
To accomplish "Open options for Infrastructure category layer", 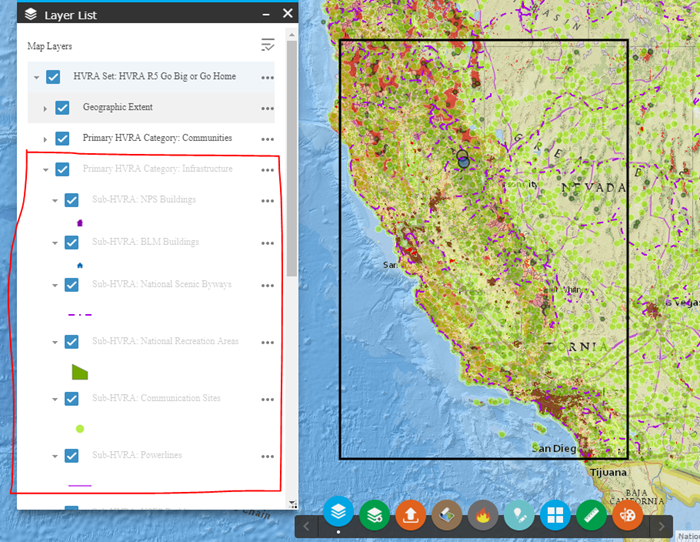I will point(267,170).
